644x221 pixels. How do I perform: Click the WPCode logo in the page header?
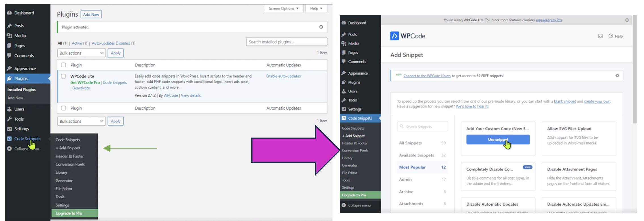[x=408, y=36]
